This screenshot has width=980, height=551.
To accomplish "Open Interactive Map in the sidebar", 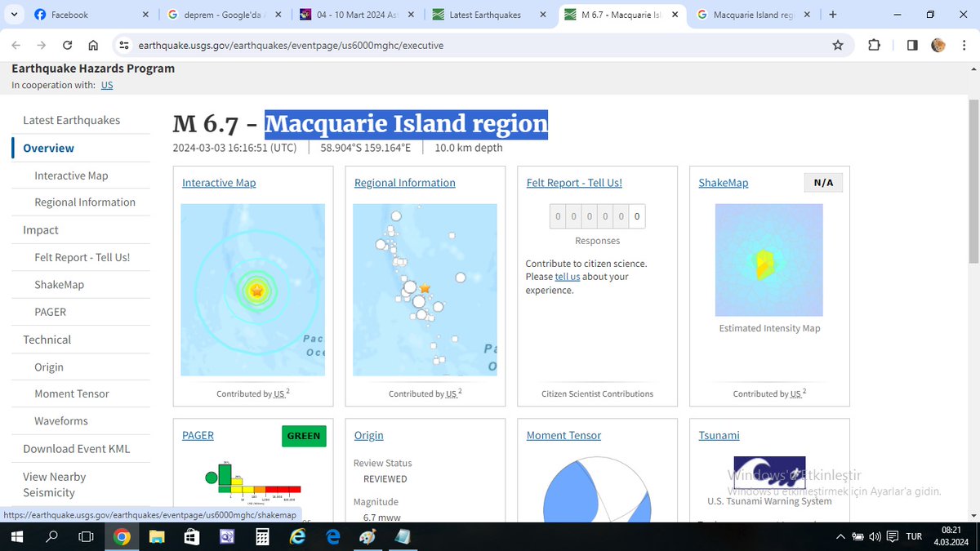I will click(x=71, y=176).
